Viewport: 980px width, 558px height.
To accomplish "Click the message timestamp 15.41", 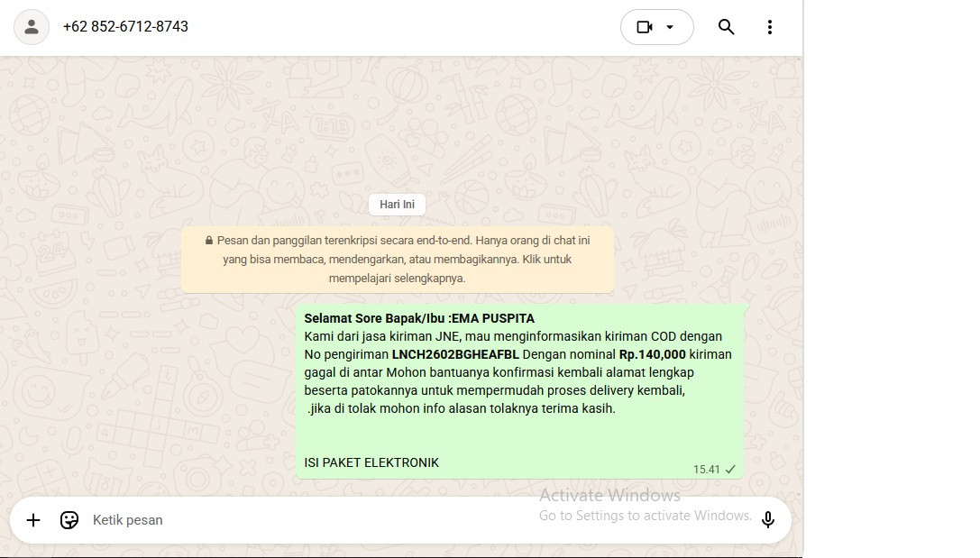I will click(x=706, y=470).
